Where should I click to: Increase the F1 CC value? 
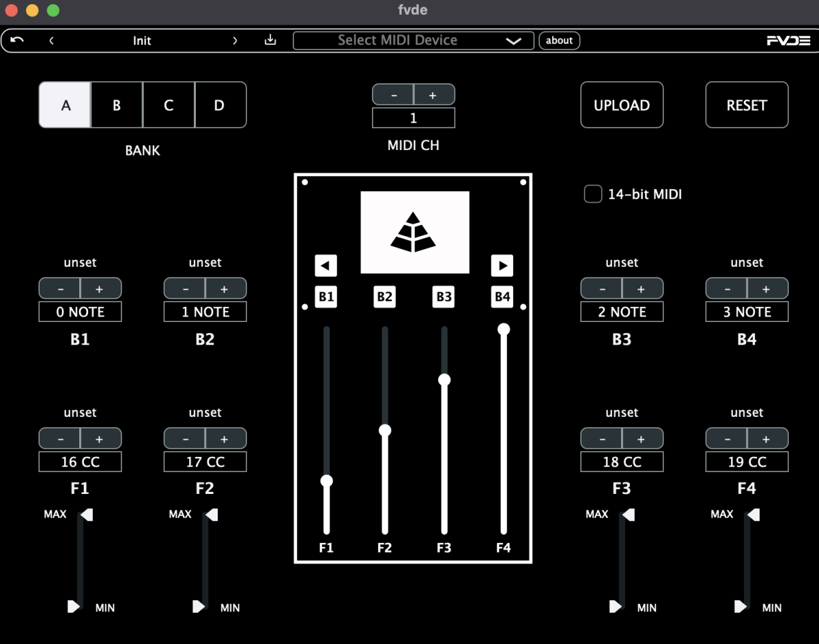tap(100, 439)
